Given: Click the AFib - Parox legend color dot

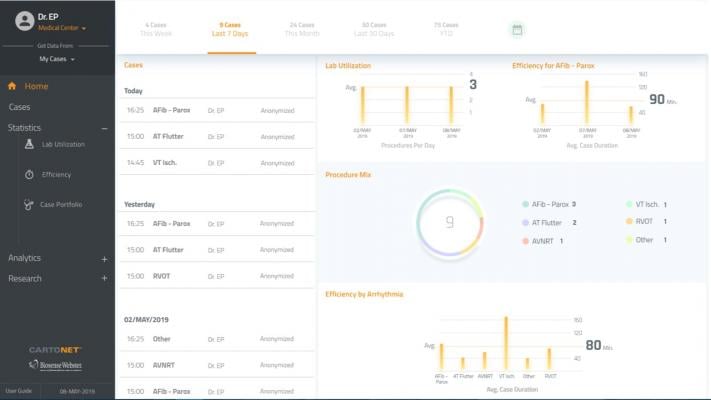Looking at the screenshot, I should (525, 204).
